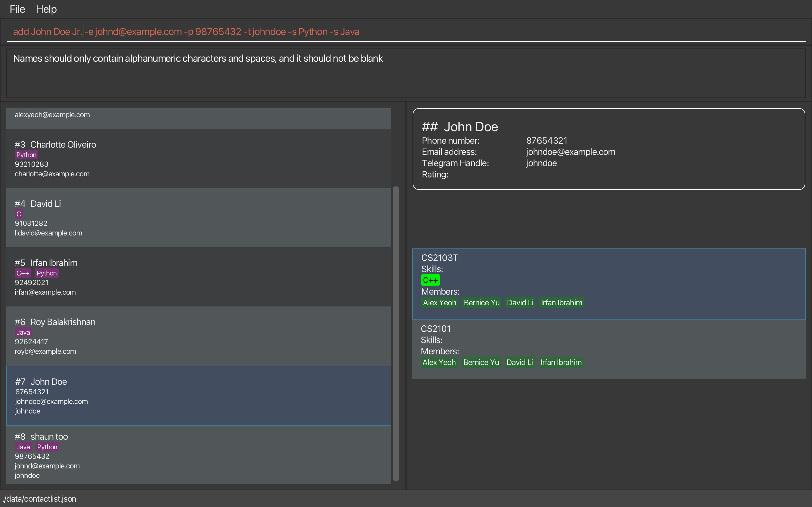
Task: Select the Roy Balakrishnan contact entry
Action: point(199,336)
